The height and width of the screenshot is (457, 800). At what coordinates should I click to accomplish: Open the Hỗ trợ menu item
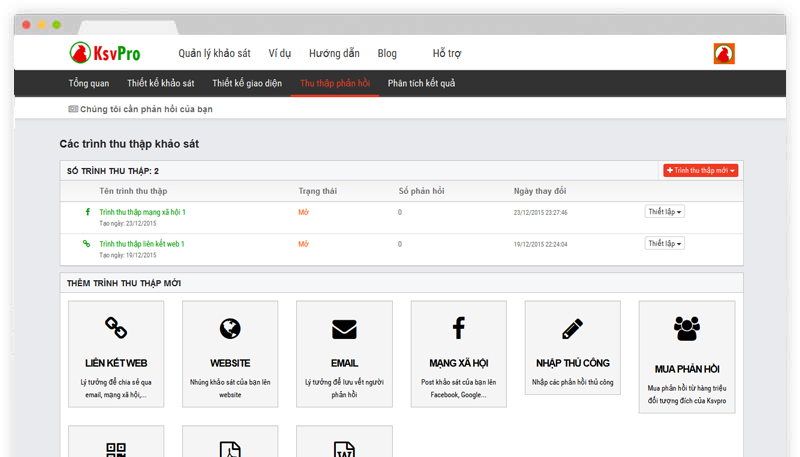click(447, 54)
